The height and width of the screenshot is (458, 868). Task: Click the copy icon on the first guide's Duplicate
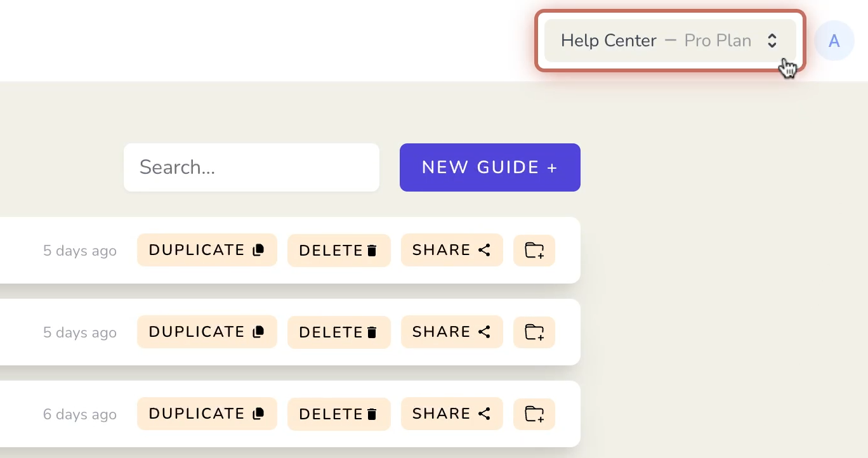(258, 250)
